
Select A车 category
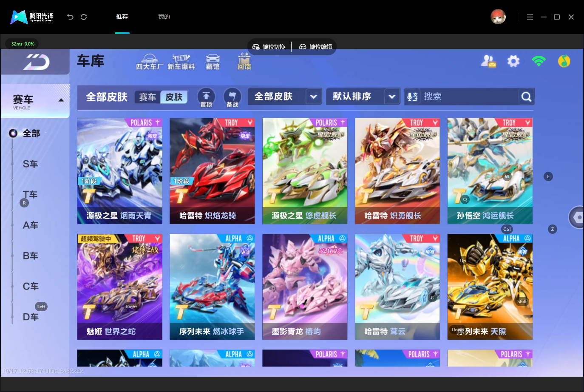(x=30, y=225)
